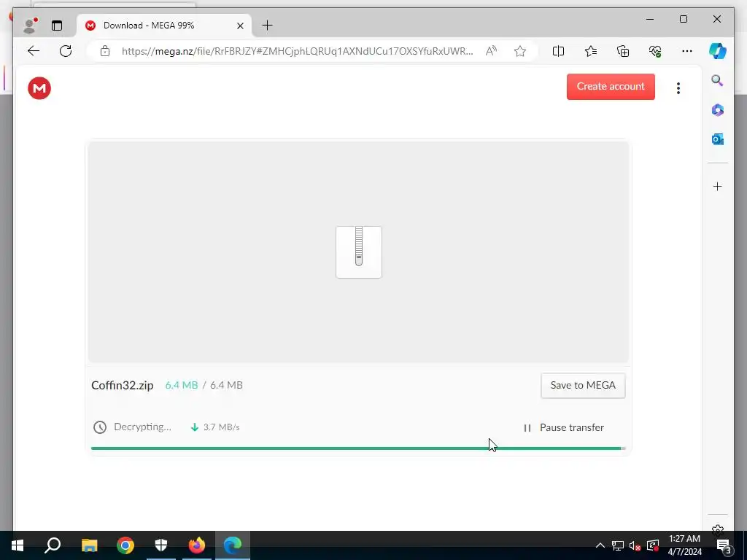Open the Edge profile icon

point(31,26)
